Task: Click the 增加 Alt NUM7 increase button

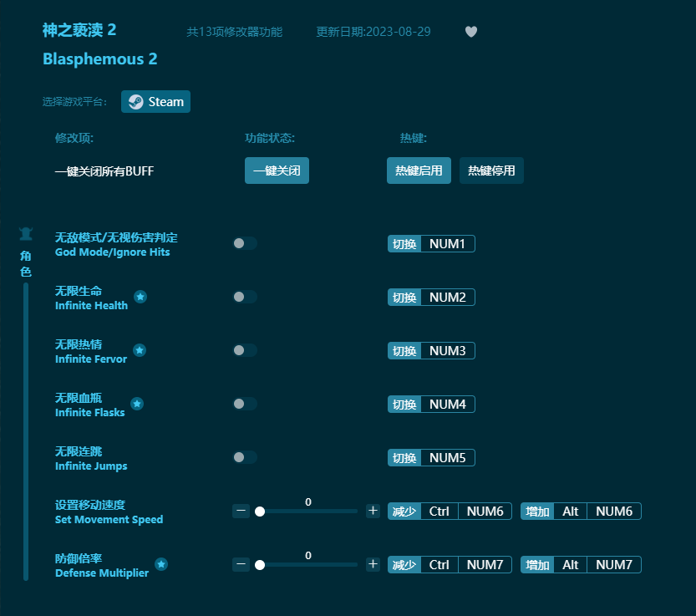Action: [580, 564]
